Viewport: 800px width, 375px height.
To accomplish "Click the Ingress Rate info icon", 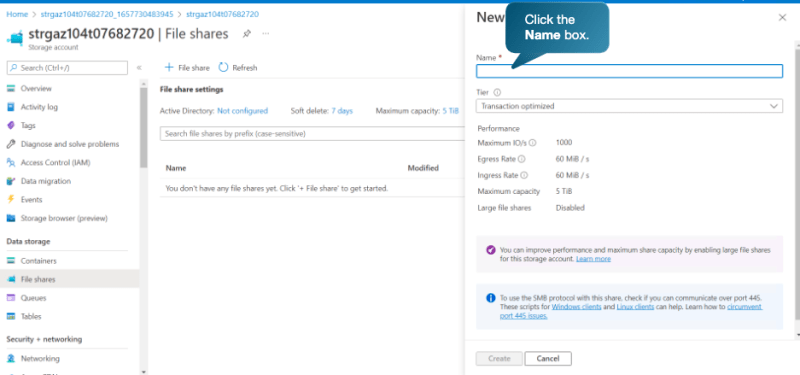I will (x=524, y=175).
